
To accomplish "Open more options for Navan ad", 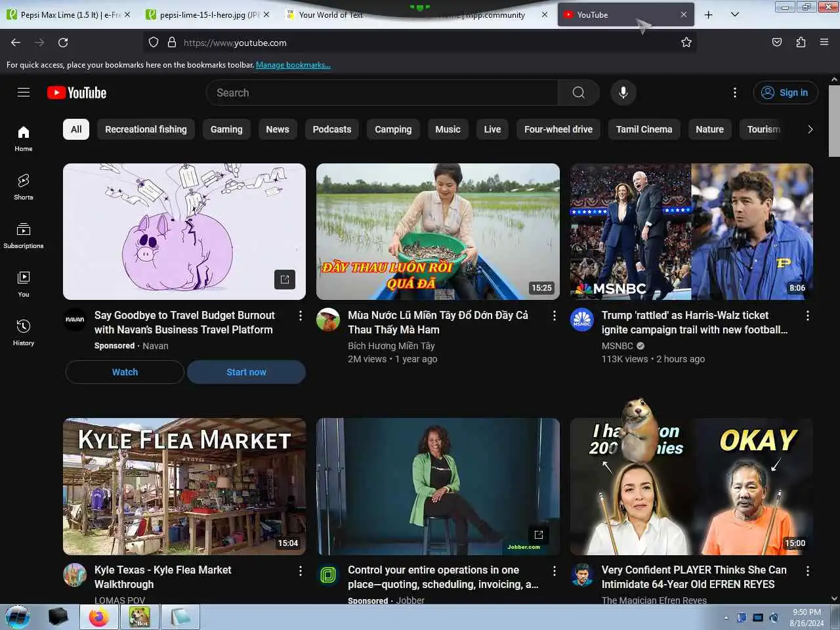I will tap(301, 316).
